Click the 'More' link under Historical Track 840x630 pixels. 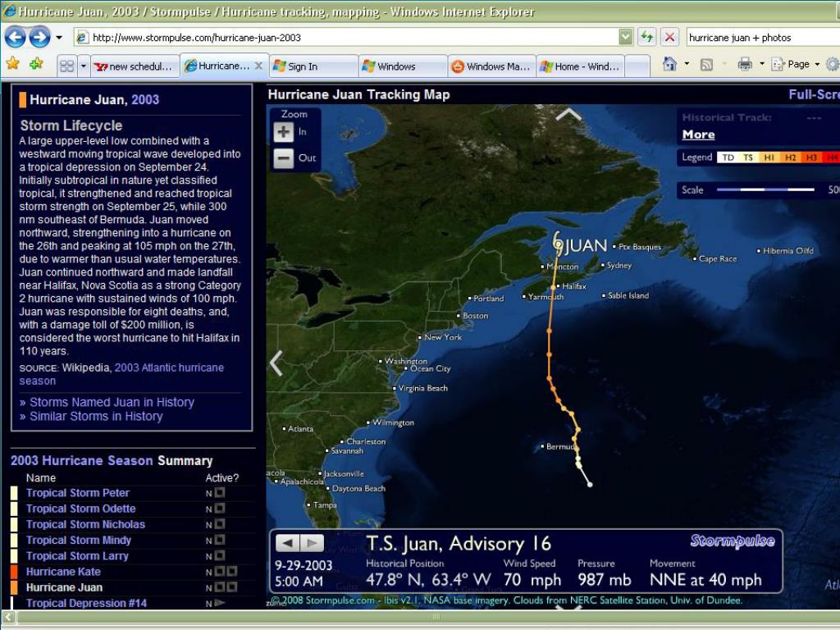pyautogui.click(x=698, y=135)
